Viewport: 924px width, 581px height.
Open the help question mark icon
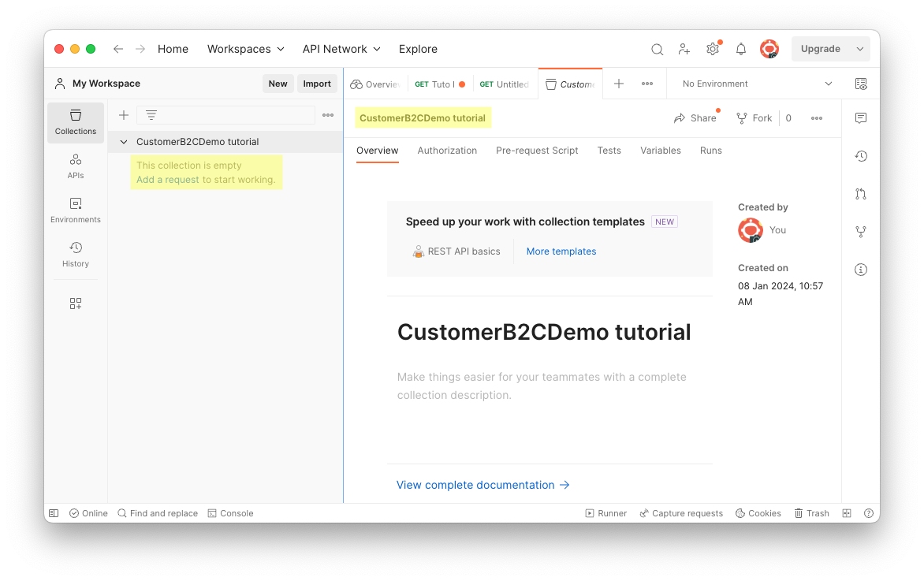[x=869, y=513]
